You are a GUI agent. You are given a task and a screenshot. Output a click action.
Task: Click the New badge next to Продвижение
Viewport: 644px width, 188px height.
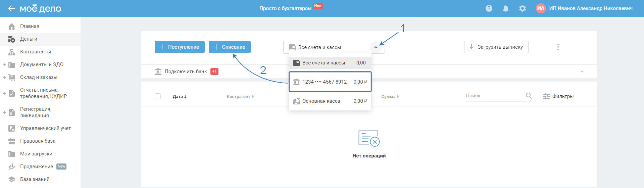(61, 167)
